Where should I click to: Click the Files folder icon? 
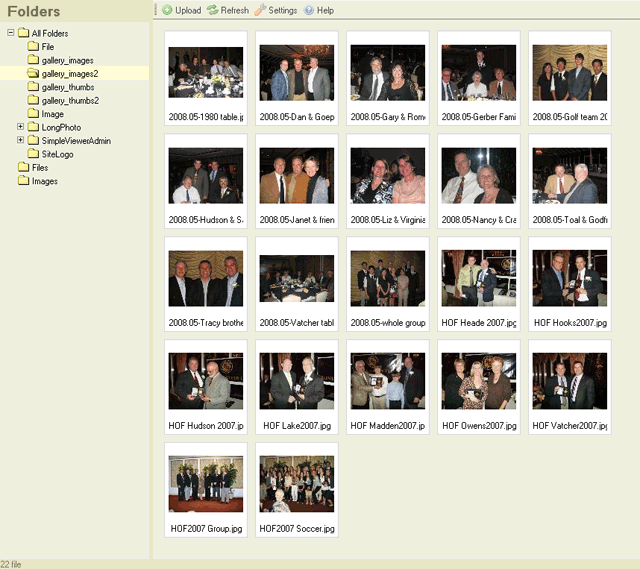coord(24,167)
